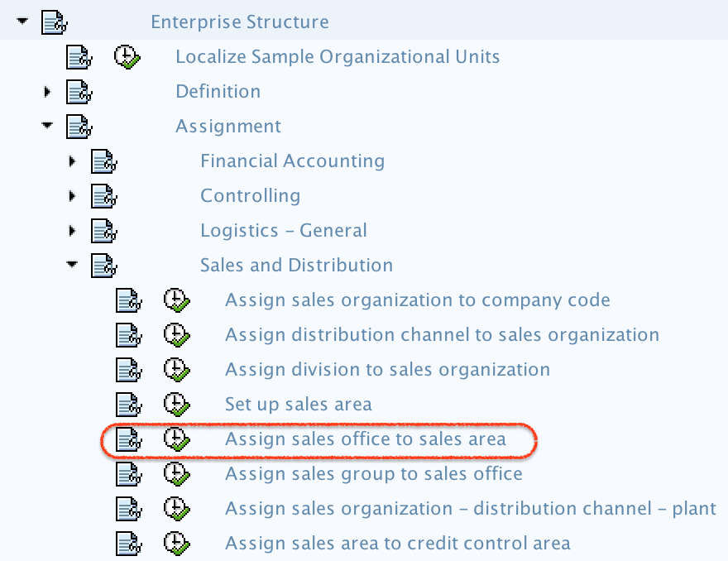Open the activity icon for Set up sales area
The image size is (728, 561).
point(128,405)
